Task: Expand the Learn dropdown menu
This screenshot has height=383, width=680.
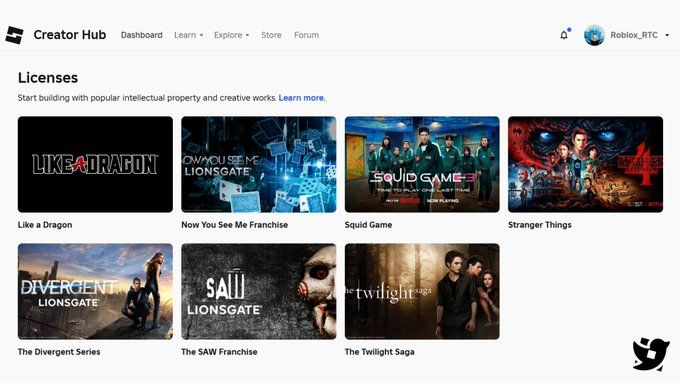Action: point(189,35)
